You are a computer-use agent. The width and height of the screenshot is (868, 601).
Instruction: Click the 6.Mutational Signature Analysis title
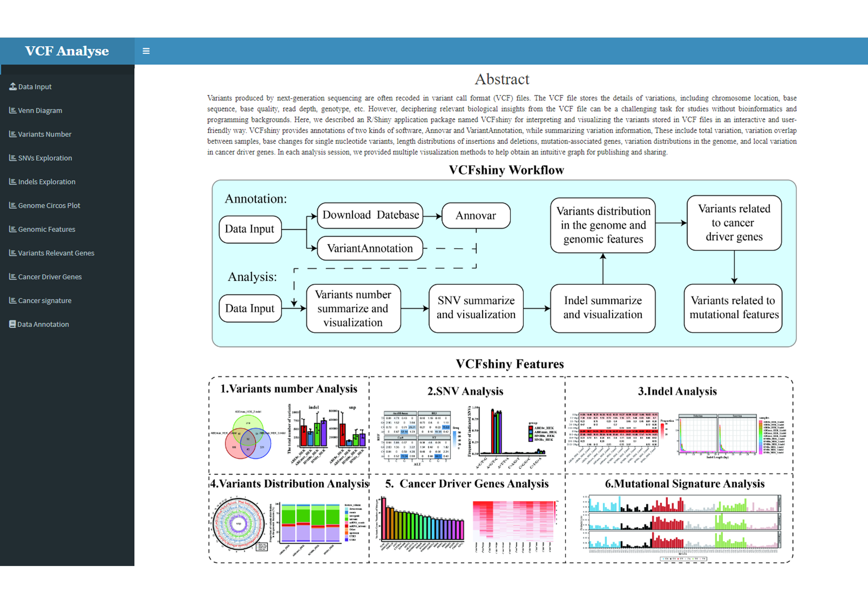(x=685, y=483)
